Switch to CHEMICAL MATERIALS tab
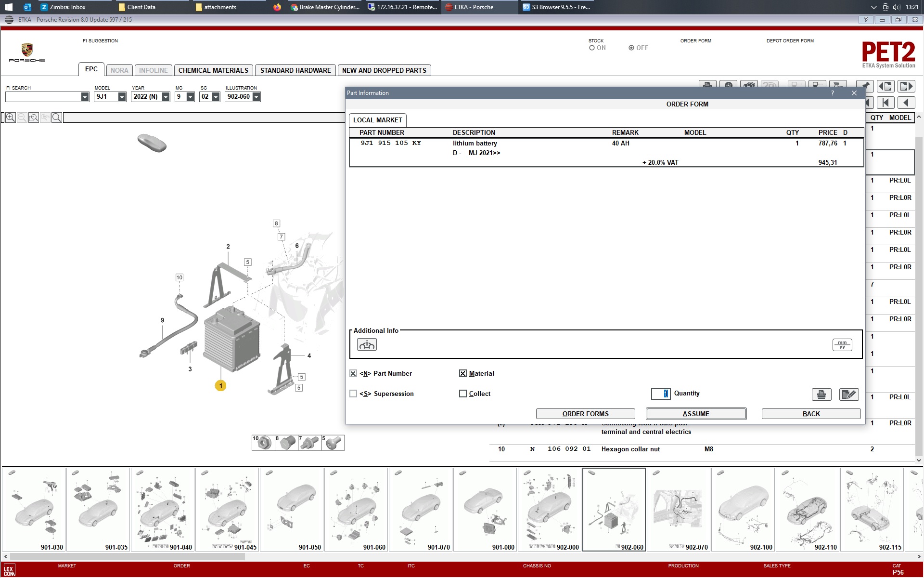 click(213, 70)
